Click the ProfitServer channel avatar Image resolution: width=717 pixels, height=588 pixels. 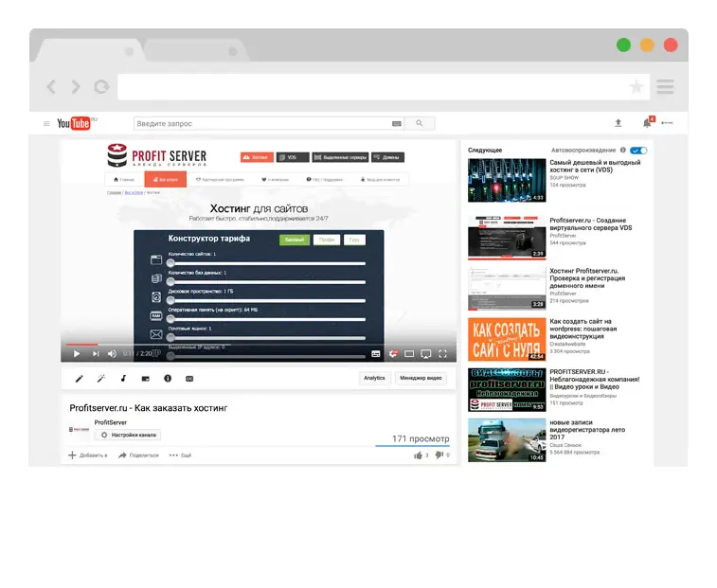coord(79,429)
